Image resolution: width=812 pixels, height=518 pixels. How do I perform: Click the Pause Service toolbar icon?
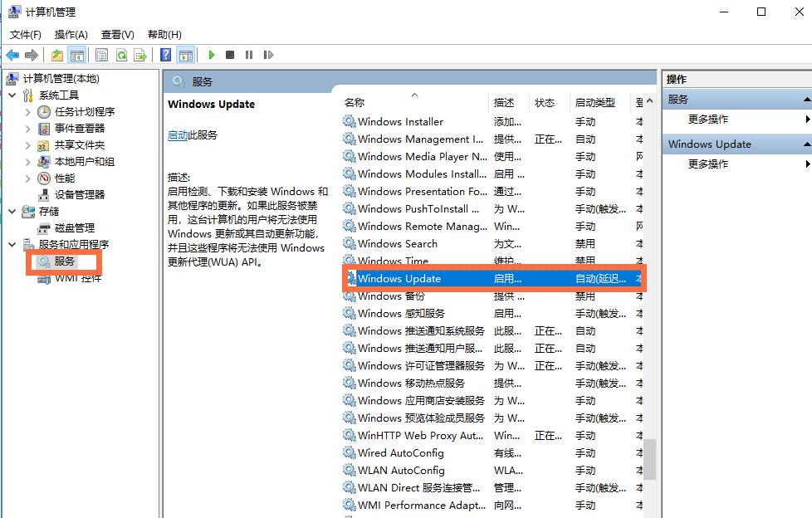(249, 55)
